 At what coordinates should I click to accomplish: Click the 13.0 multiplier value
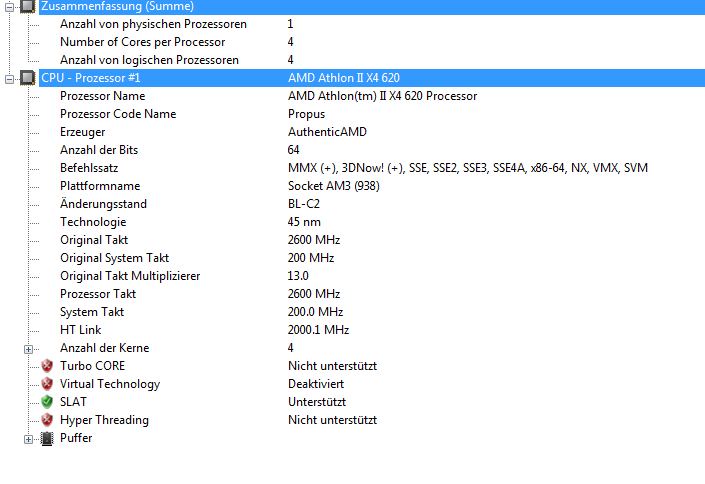[x=298, y=276]
